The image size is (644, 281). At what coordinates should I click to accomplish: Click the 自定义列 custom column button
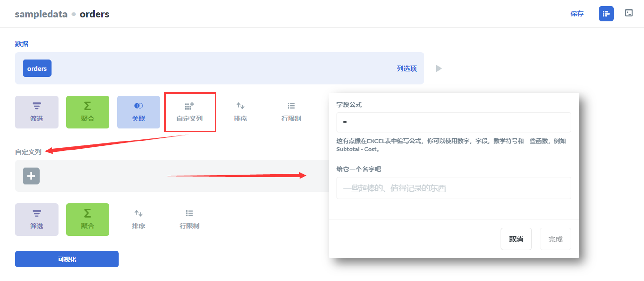190,112
